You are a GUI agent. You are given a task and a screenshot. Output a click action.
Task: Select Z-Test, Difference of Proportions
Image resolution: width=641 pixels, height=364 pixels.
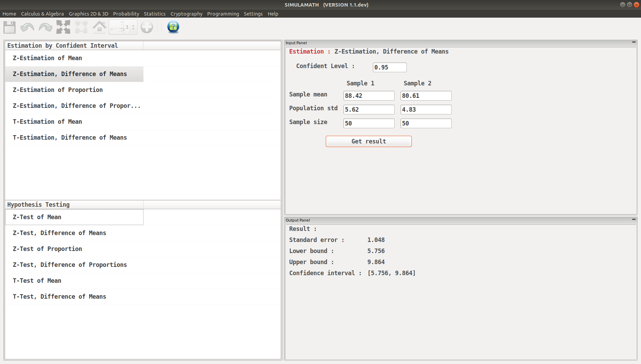click(x=74, y=265)
